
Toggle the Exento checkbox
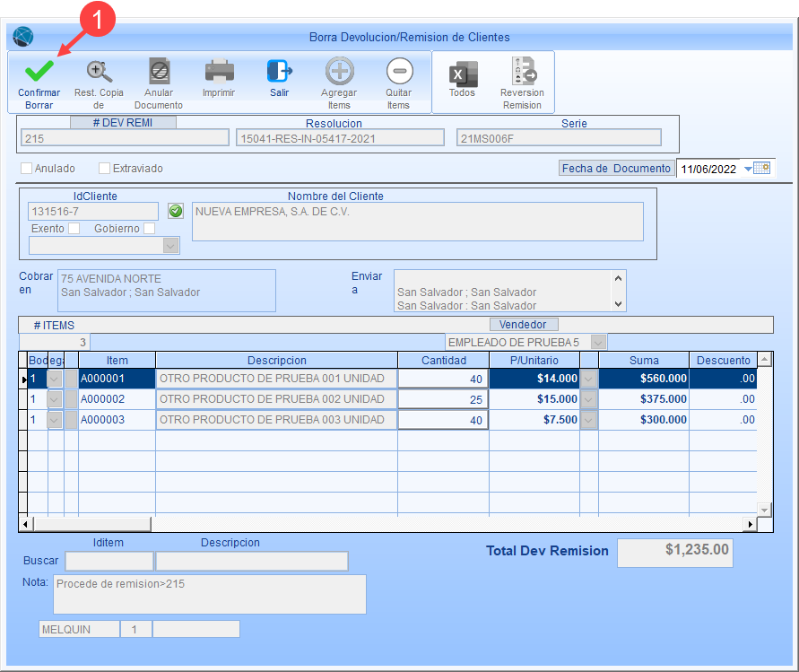pos(74,229)
